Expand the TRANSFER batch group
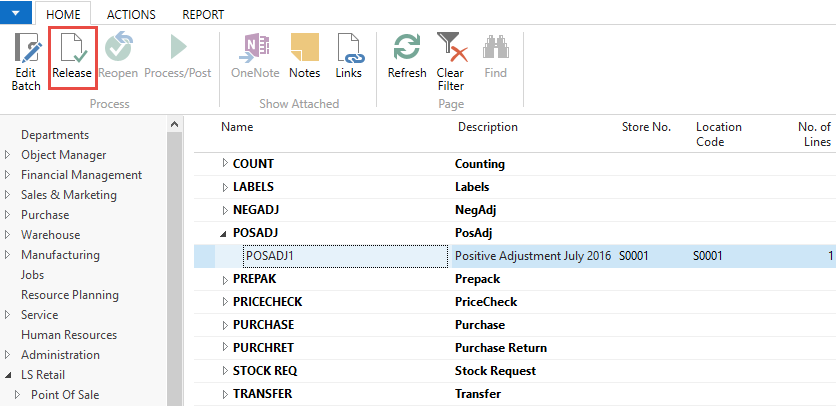Image resolution: width=836 pixels, height=406 pixels. (x=225, y=394)
